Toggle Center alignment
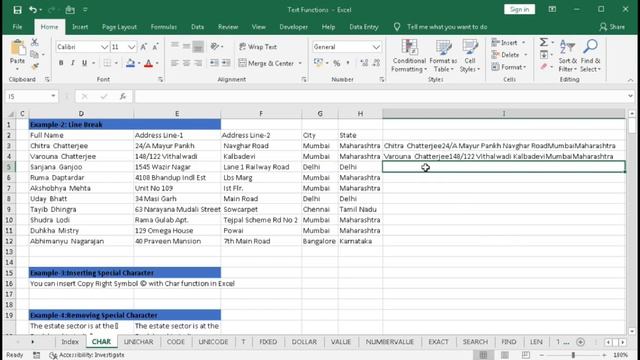The height and width of the screenshot is (360, 640). [187, 63]
